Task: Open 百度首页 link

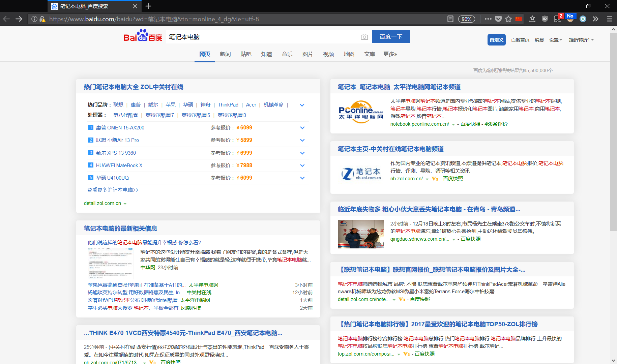Action: coord(520,40)
